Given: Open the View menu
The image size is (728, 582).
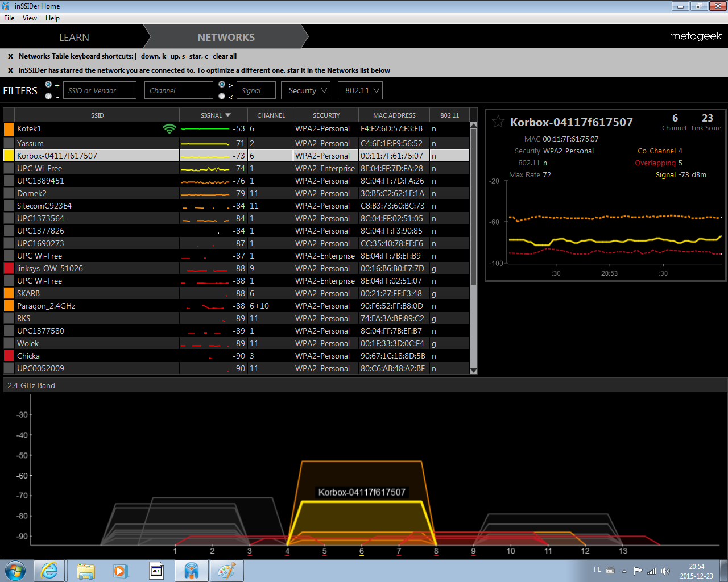Looking at the screenshot, I should [30, 18].
